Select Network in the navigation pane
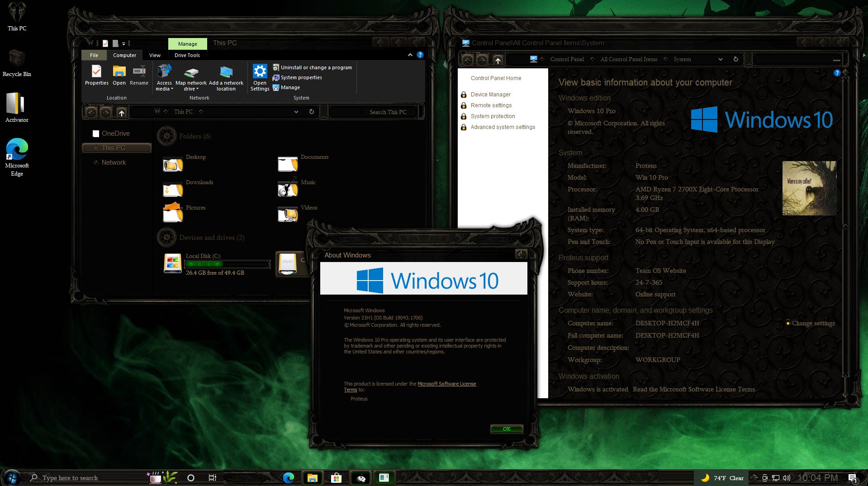This screenshot has width=868, height=486. coord(109,162)
